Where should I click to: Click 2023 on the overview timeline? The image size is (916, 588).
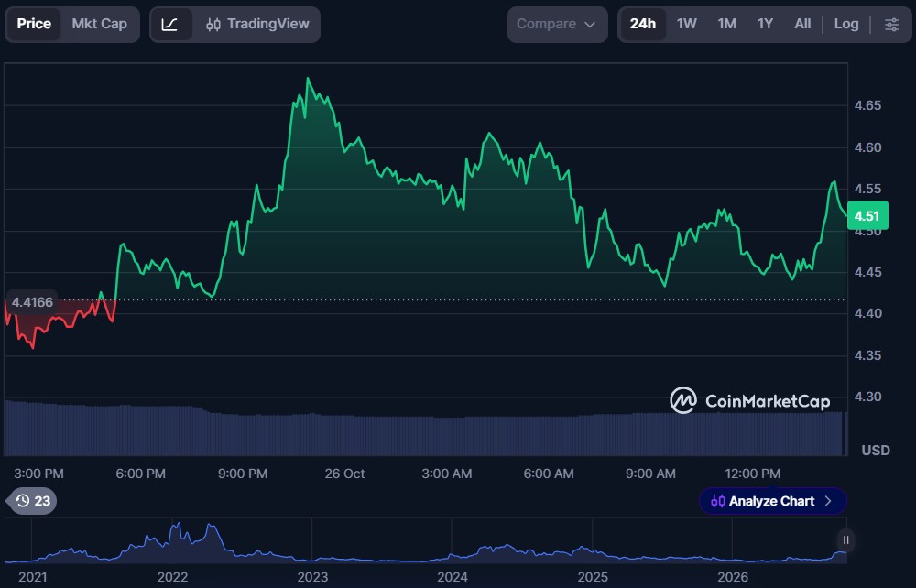(x=312, y=577)
